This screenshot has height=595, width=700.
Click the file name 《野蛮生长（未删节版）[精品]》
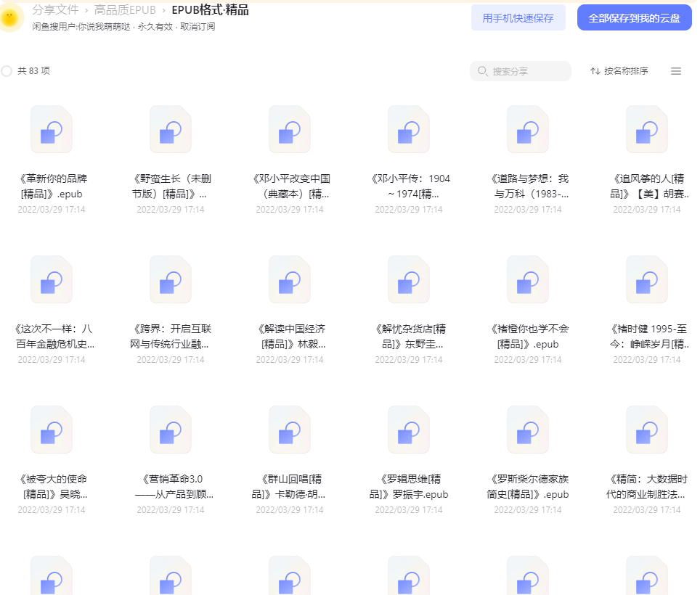[171, 186]
